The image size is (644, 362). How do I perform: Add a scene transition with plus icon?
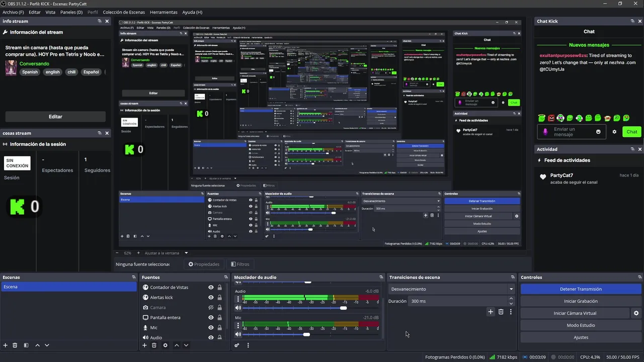[491, 312]
